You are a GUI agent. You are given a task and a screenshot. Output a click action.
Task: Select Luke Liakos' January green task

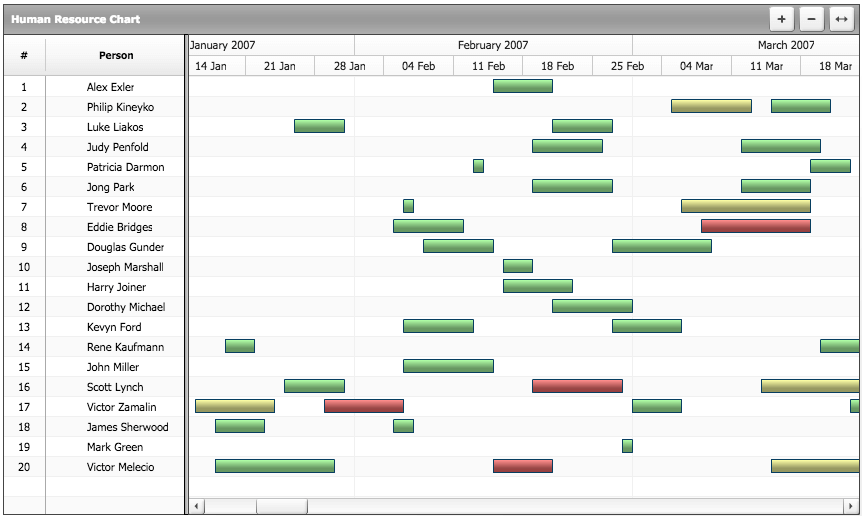(x=319, y=126)
